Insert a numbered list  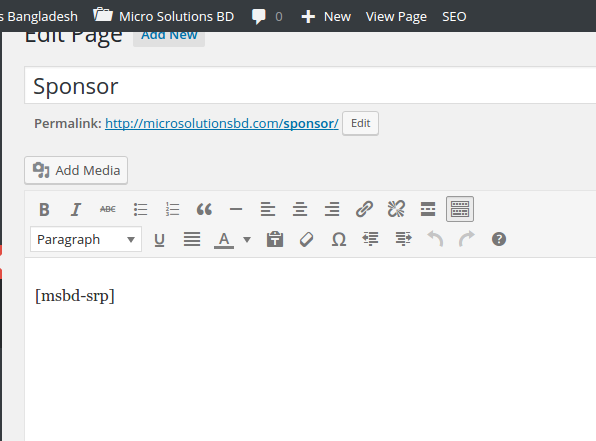click(x=172, y=209)
